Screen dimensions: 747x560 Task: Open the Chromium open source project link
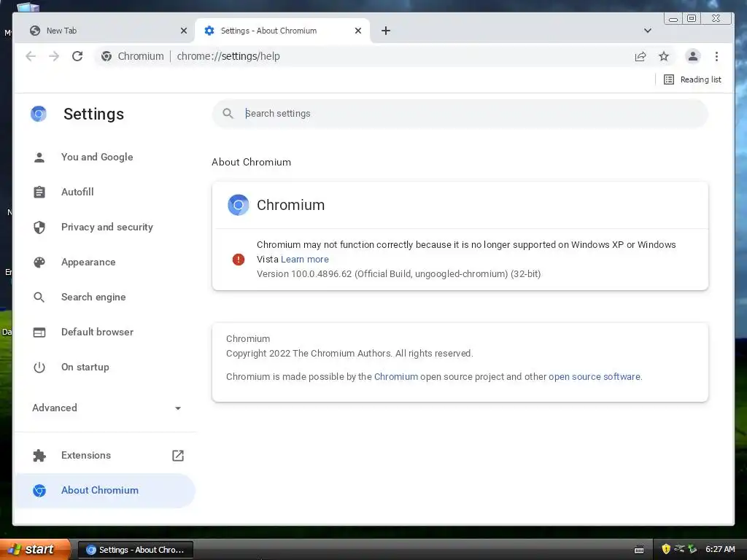point(396,377)
